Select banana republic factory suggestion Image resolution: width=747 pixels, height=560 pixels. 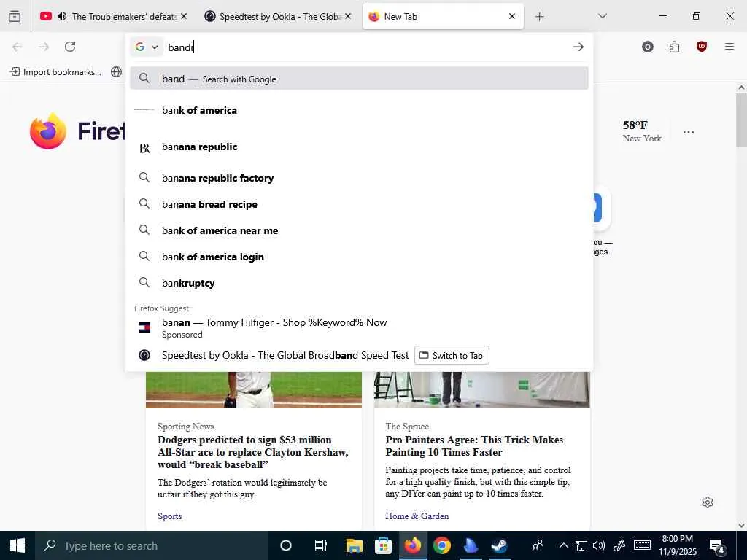pyautogui.click(x=359, y=178)
